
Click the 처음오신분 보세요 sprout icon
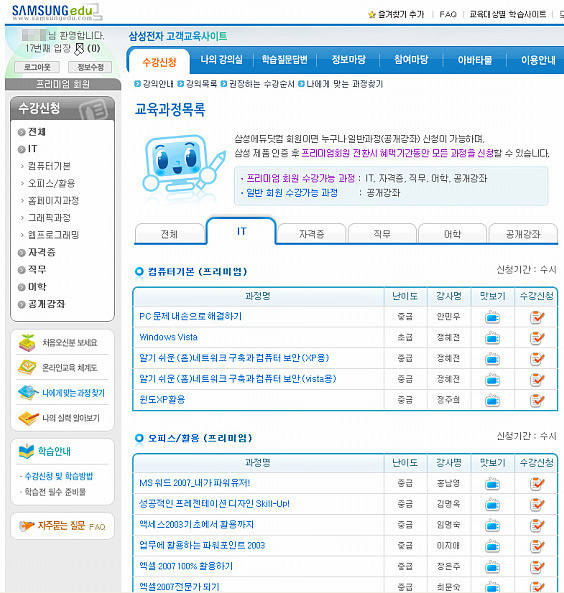[x=27, y=343]
